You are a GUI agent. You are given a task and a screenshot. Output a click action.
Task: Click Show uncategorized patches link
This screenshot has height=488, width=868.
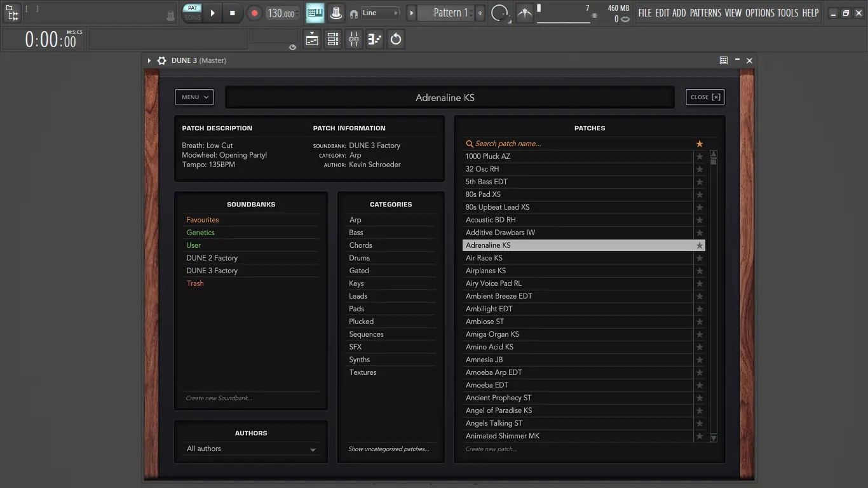point(388,449)
